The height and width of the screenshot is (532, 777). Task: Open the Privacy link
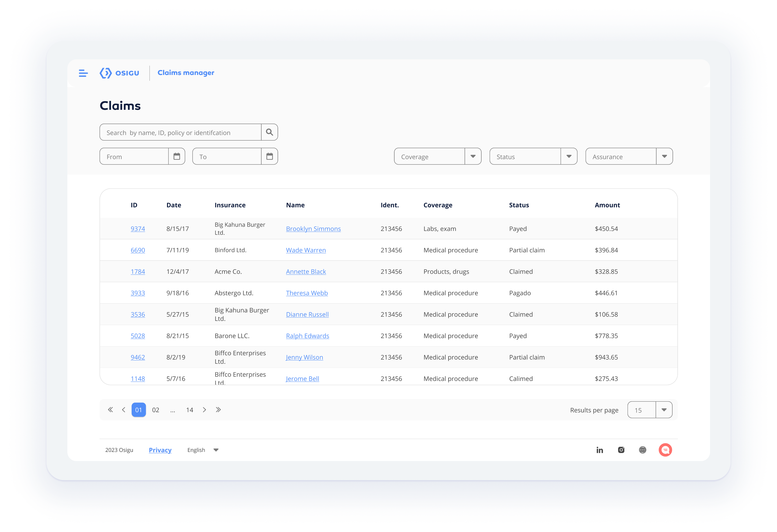pyautogui.click(x=160, y=450)
